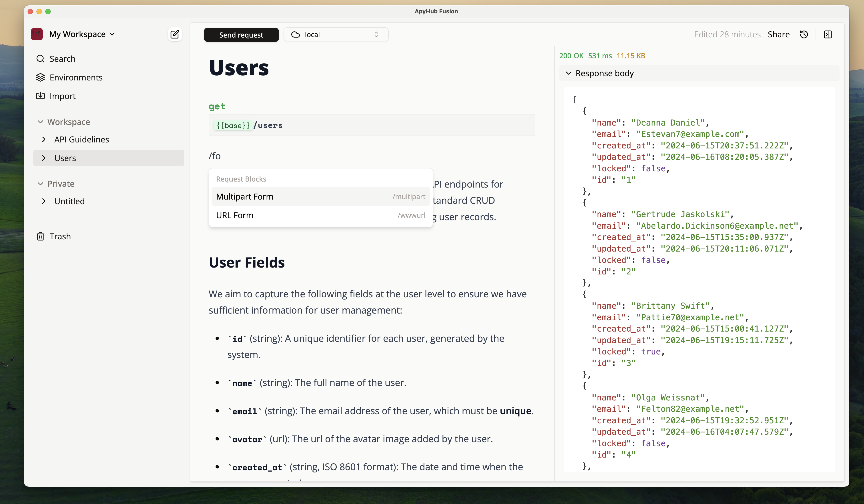The width and height of the screenshot is (864, 504).
Task: Select the Untitled private page
Action: [70, 201]
